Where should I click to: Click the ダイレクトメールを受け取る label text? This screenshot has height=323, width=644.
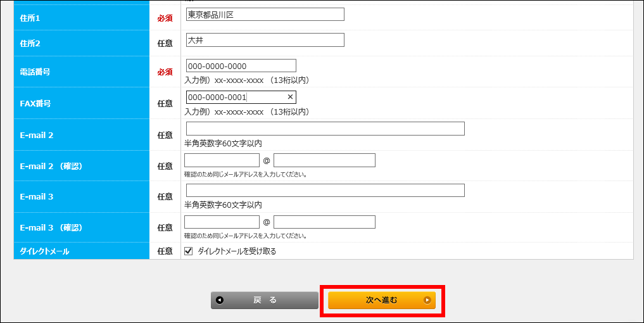237,251
